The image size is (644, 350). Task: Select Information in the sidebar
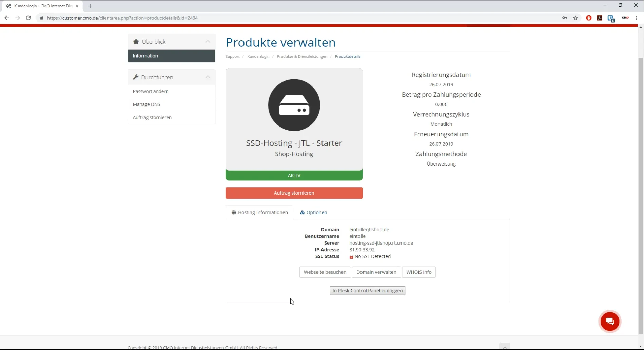(171, 56)
